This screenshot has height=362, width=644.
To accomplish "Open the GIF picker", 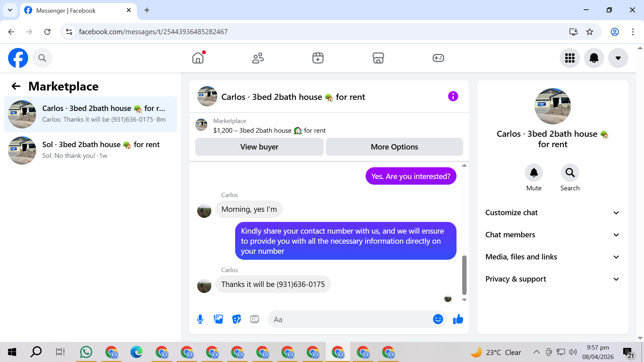I will click(255, 319).
